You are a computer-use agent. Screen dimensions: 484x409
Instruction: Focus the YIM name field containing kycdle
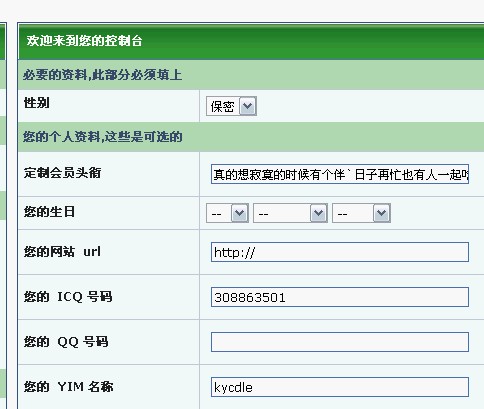[x=340, y=387]
